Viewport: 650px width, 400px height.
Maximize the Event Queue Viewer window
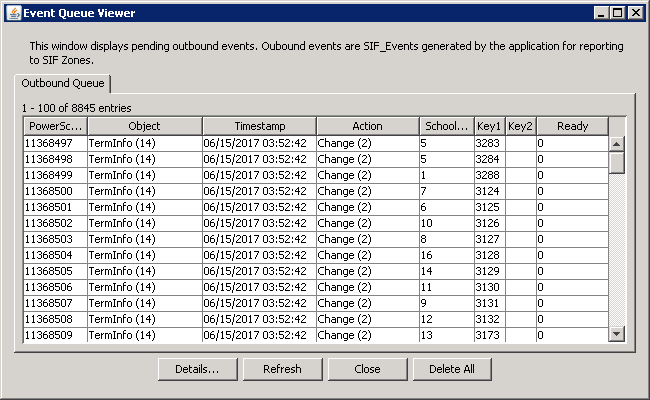click(x=618, y=13)
